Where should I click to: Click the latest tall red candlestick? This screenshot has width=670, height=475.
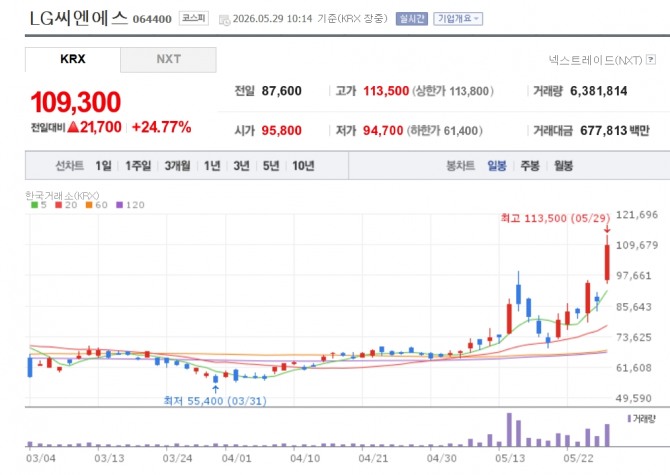click(607, 262)
